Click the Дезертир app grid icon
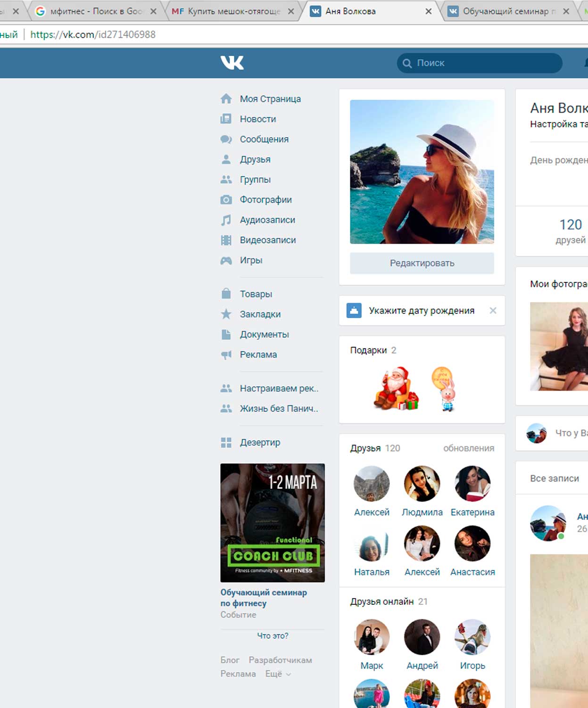 pos(226,443)
